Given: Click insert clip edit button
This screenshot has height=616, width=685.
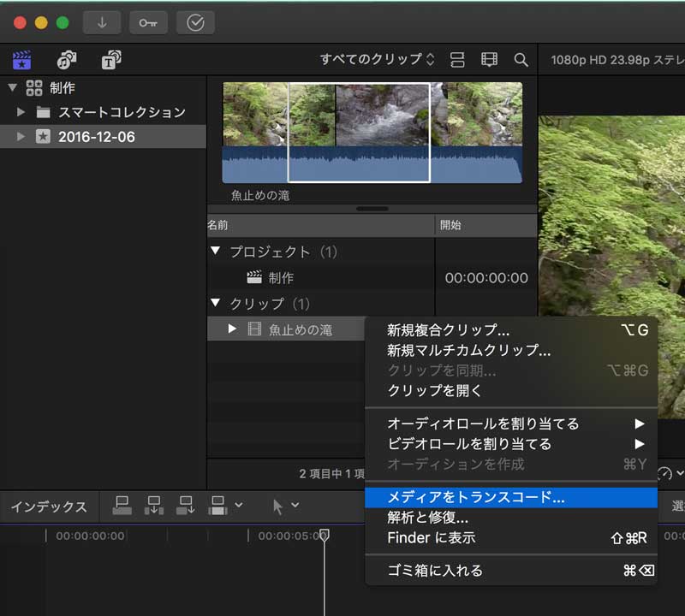Looking at the screenshot, I should pyautogui.click(x=154, y=506).
